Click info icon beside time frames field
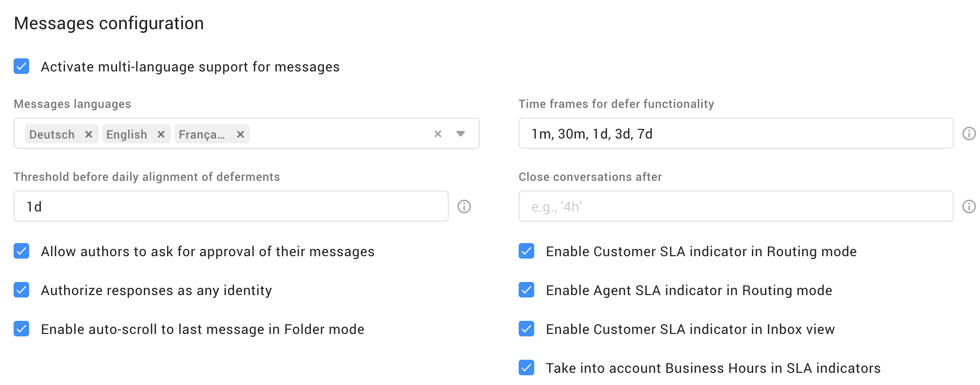The height and width of the screenshot is (385, 980). tap(969, 134)
